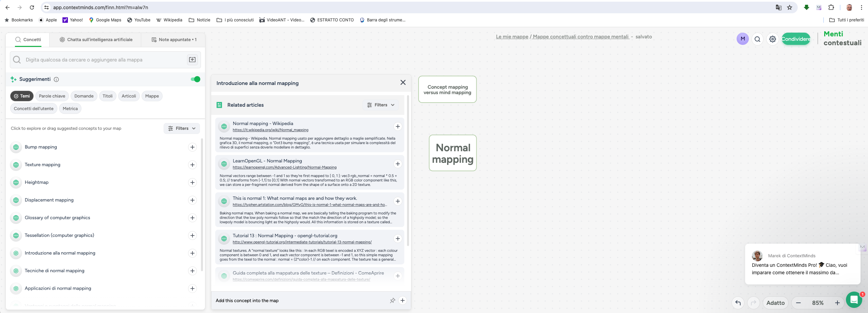This screenshot has width=868, height=313.
Task: Open the 85% zoom level control
Action: pyautogui.click(x=817, y=303)
